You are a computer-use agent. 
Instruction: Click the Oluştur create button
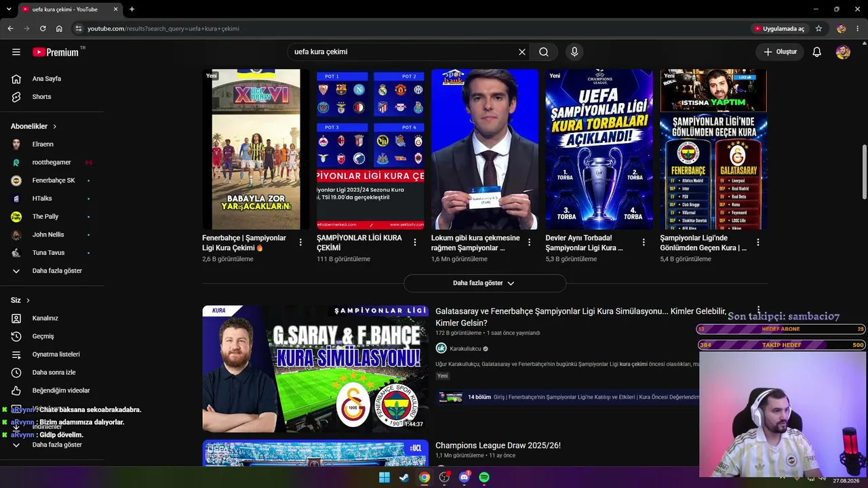click(780, 52)
